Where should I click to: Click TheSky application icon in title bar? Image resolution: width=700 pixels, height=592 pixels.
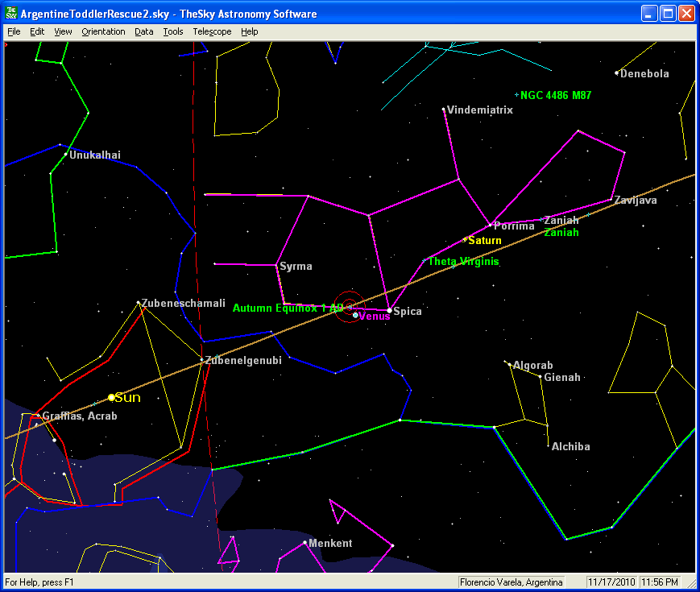[11, 14]
